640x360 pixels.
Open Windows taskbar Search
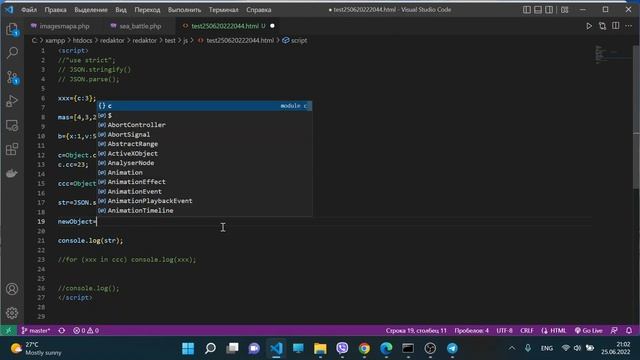(210, 348)
